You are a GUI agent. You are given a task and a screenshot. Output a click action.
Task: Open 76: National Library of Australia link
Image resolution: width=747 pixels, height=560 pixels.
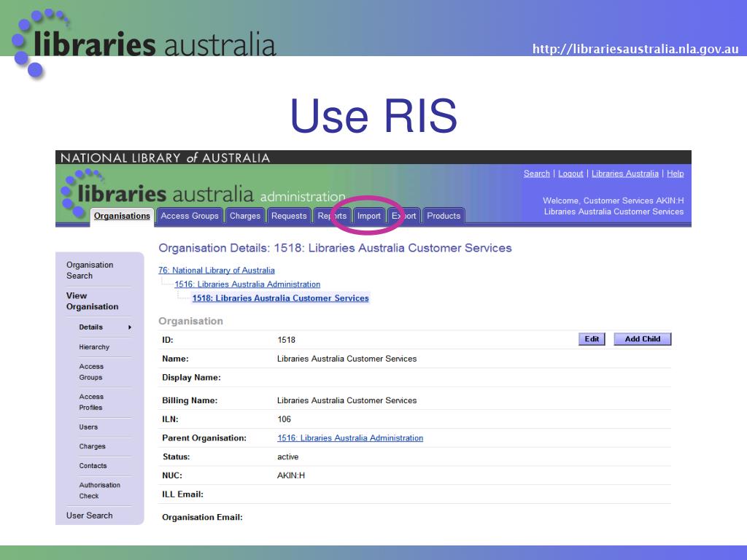pyautogui.click(x=216, y=270)
